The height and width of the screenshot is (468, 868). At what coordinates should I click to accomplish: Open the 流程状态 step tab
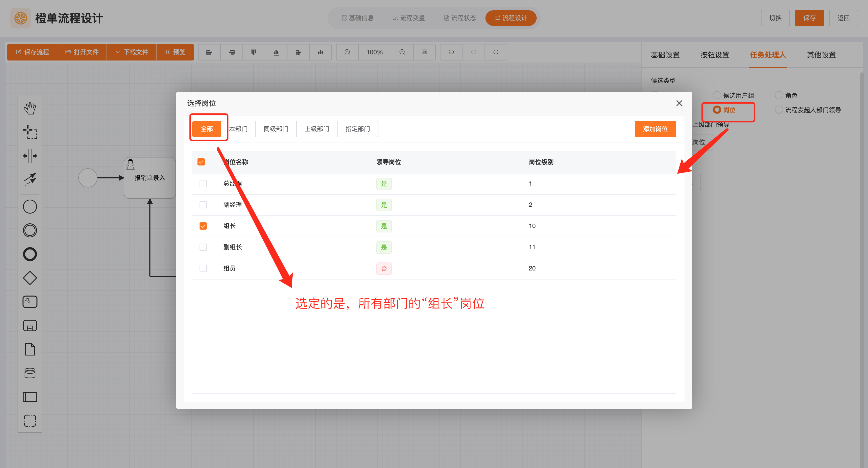(460, 18)
